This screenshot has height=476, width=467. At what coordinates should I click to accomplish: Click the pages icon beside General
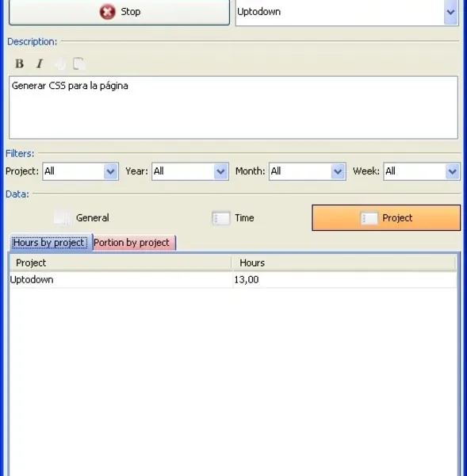63,217
